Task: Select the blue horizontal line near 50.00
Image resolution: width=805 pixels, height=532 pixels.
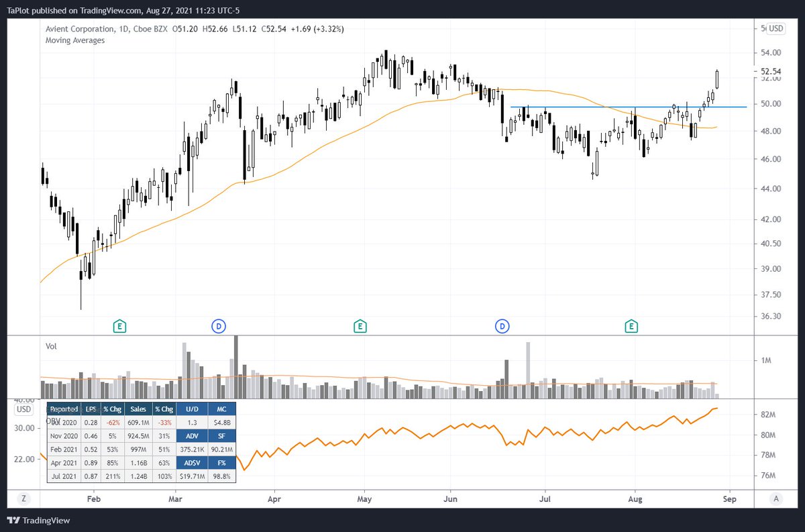Action: (x=629, y=107)
